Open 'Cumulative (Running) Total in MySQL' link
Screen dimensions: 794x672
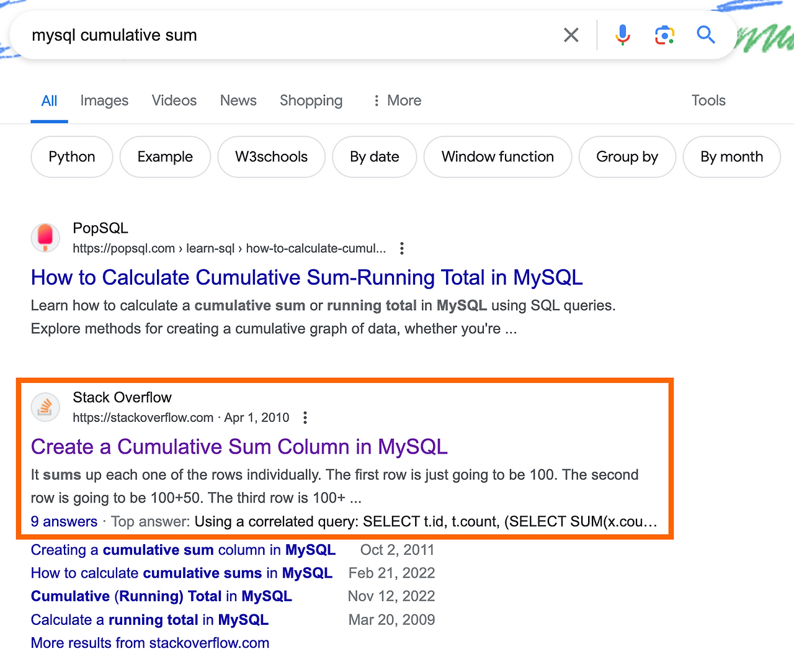point(161,596)
